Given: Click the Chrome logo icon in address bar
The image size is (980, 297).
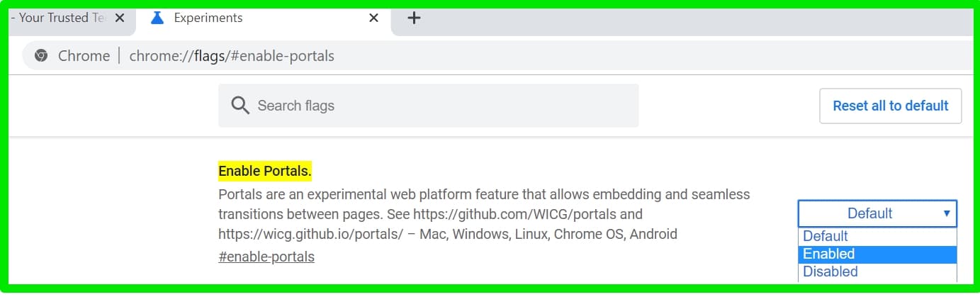Looking at the screenshot, I should point(42,56).
